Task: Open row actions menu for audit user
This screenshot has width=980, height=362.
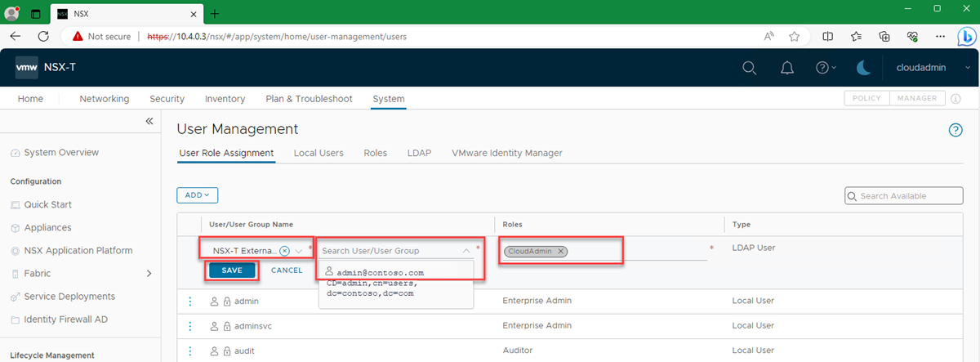Action: click(190, 351)
